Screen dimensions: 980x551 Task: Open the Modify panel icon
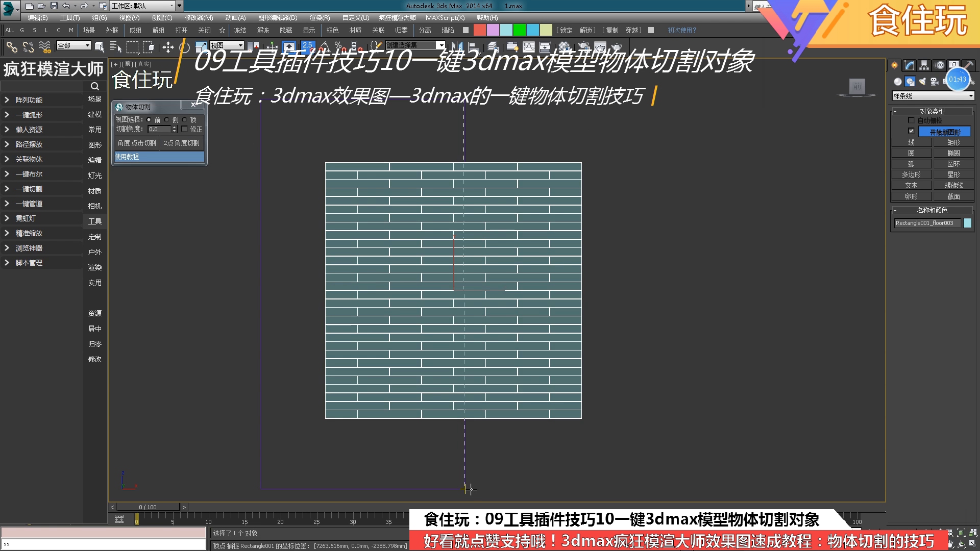point(909,65)
